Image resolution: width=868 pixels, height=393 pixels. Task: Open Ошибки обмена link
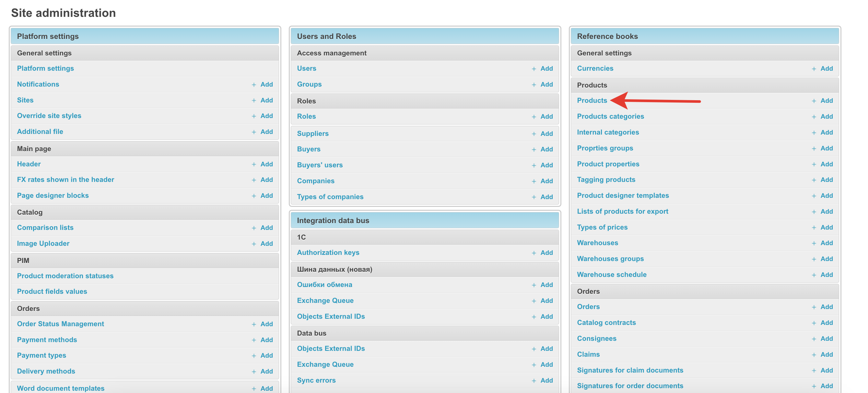[x=324, y=284]
